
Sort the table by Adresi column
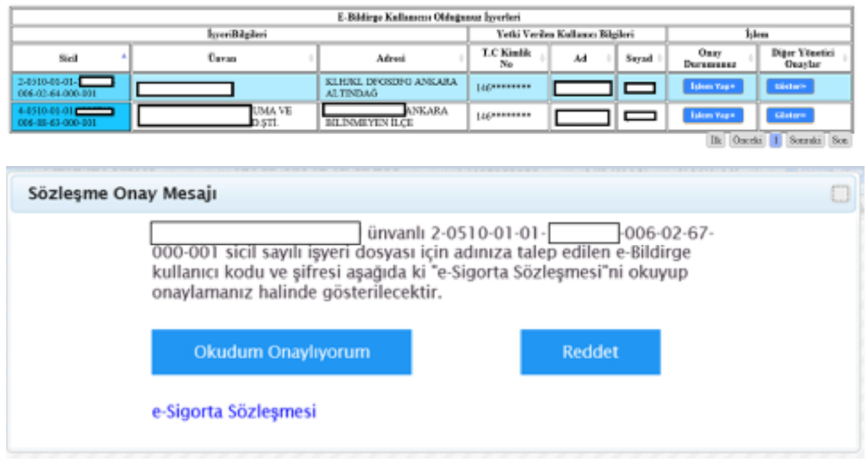pyautogui.click(x=393, y=58)
